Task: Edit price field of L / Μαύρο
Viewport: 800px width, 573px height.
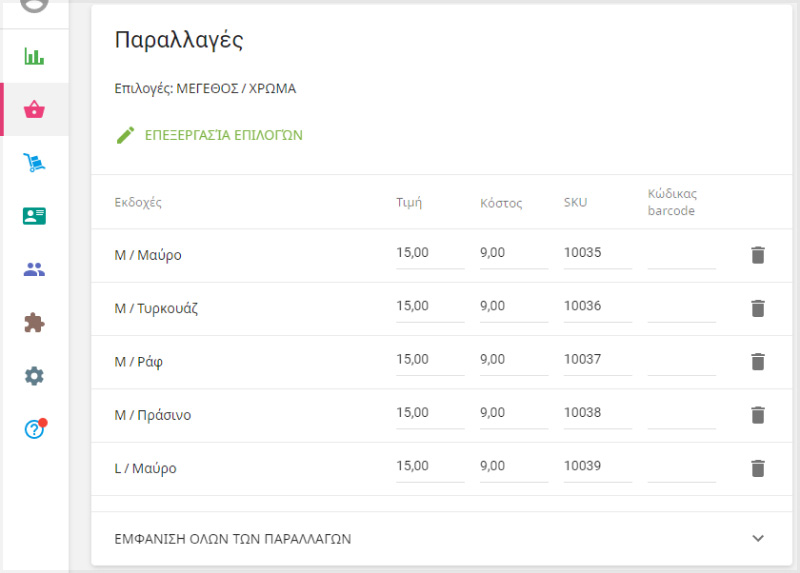Action: tap(430, 467)
